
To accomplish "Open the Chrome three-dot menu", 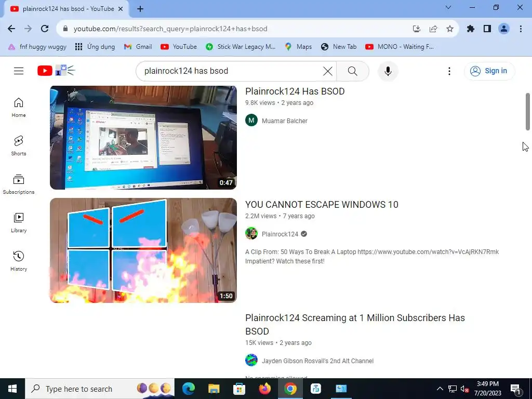I will click(521, 29).
